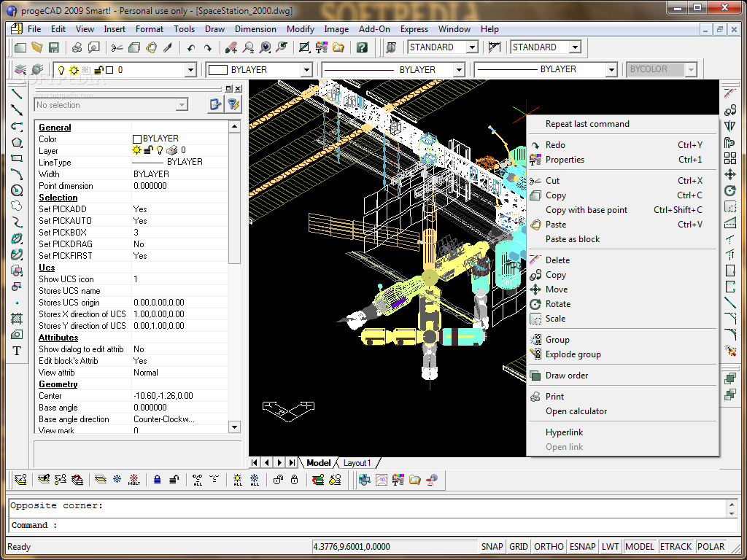The height and width of the screenshot is (560, 747).
Task: Toggle the lightbulb on/off icon in the layer dropdown
Action: [x=61, y=70]
